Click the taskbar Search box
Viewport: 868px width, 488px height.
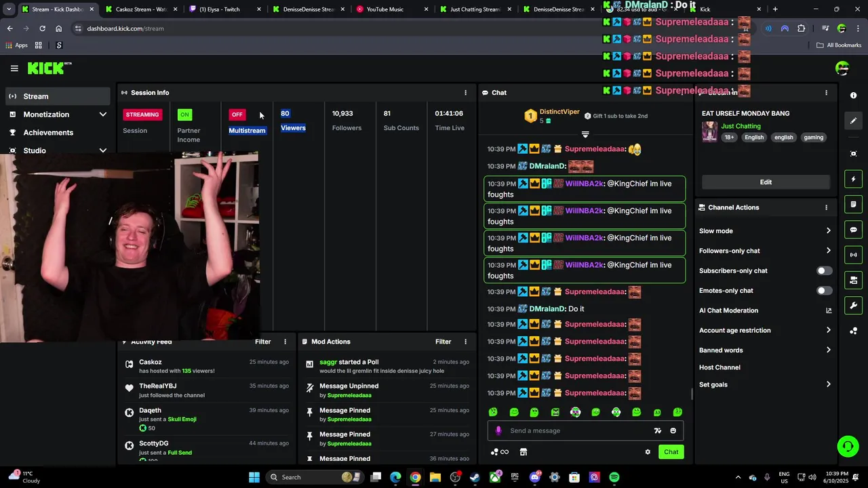coord(314,477)
